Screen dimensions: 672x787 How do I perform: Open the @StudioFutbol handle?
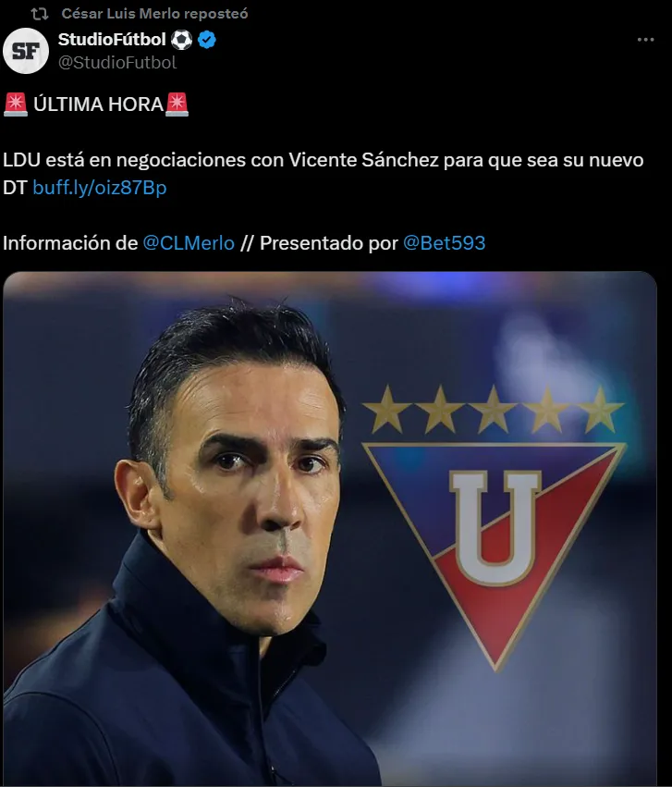(x=117, y=62)
